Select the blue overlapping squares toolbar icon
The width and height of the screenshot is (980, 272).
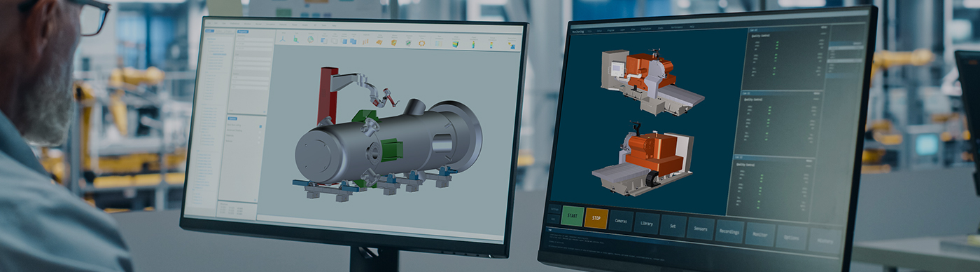click(353, 41)
